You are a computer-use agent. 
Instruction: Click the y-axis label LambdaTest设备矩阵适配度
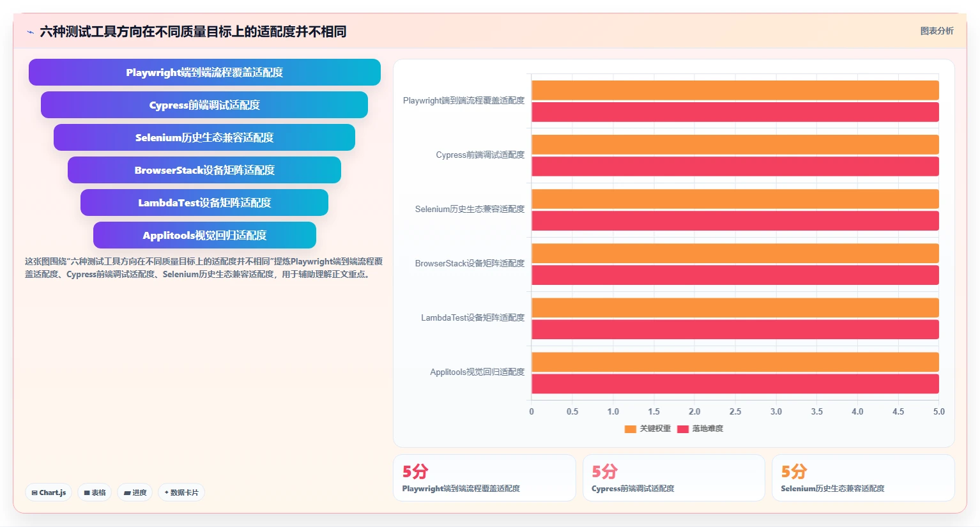pos(473,317)
